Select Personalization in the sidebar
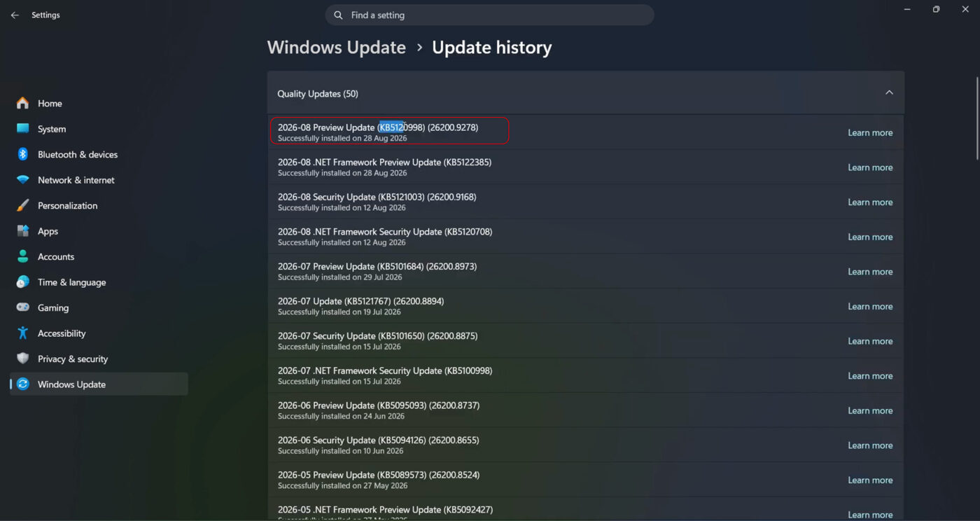This screenshot has height=521, width=980. 99,205
